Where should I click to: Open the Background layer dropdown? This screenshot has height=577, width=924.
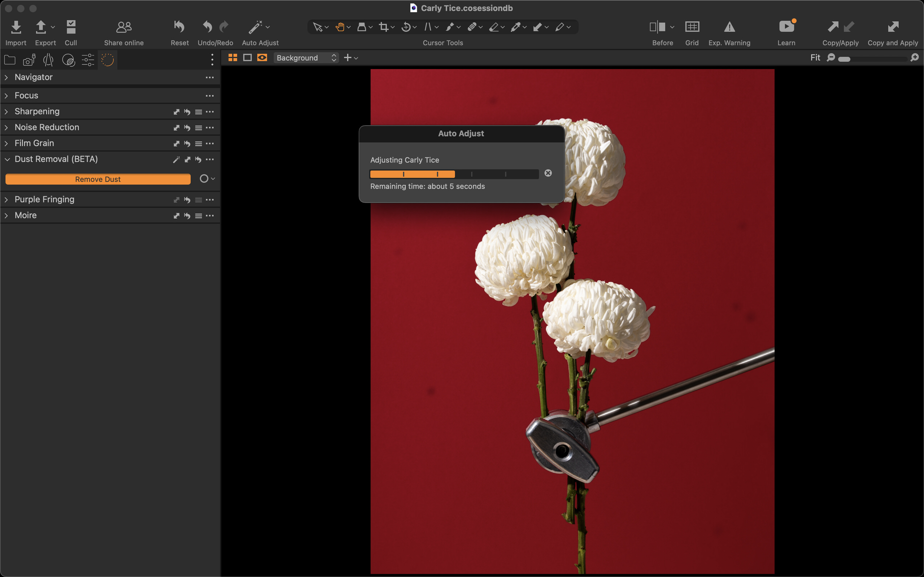306,58
